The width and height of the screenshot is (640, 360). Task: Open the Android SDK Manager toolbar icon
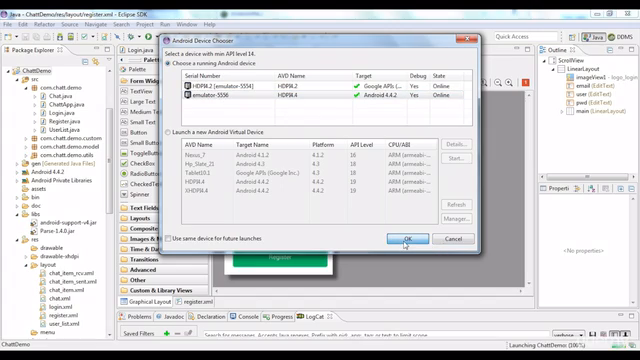tap(60, 37)
